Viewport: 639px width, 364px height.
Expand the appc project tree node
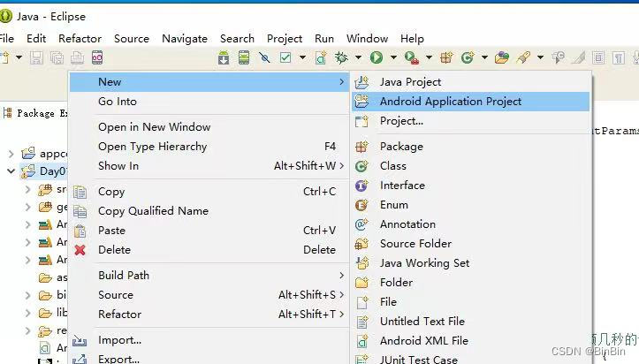(x=11, y=154)
